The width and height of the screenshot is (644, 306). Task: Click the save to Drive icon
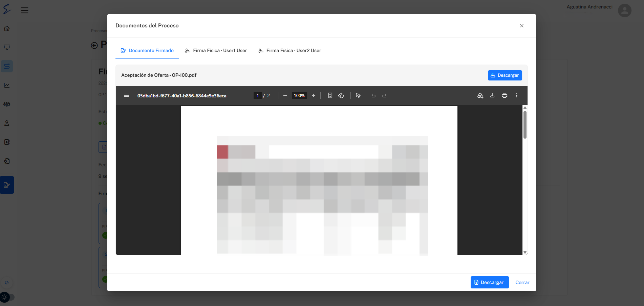click(x=480, y=96)
